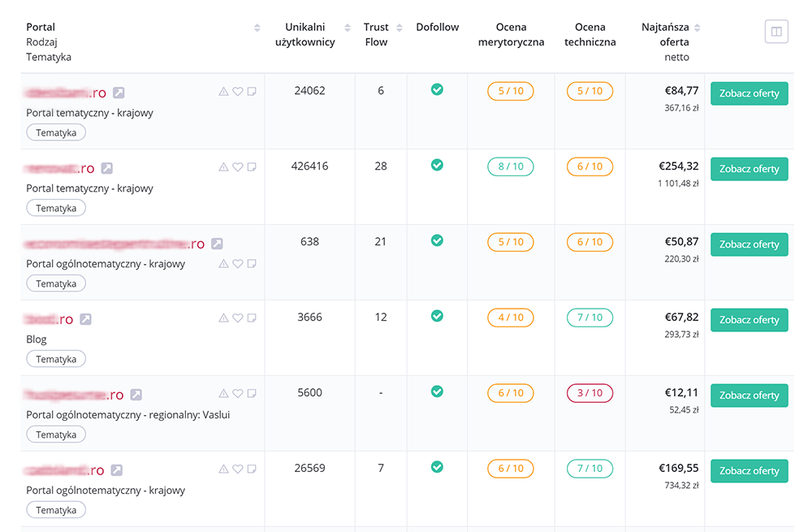
Task: Click the warning triangle icon in the Vaslui row
Action: 224,394
